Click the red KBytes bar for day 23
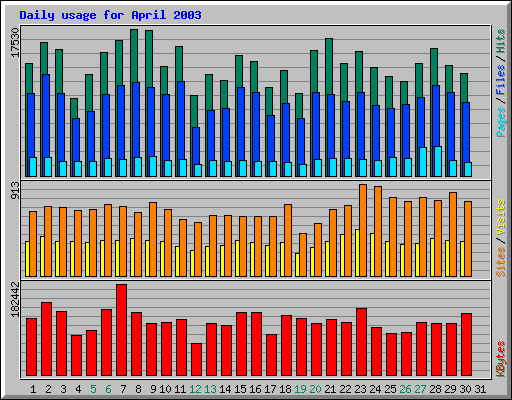 tap(361, 342)
